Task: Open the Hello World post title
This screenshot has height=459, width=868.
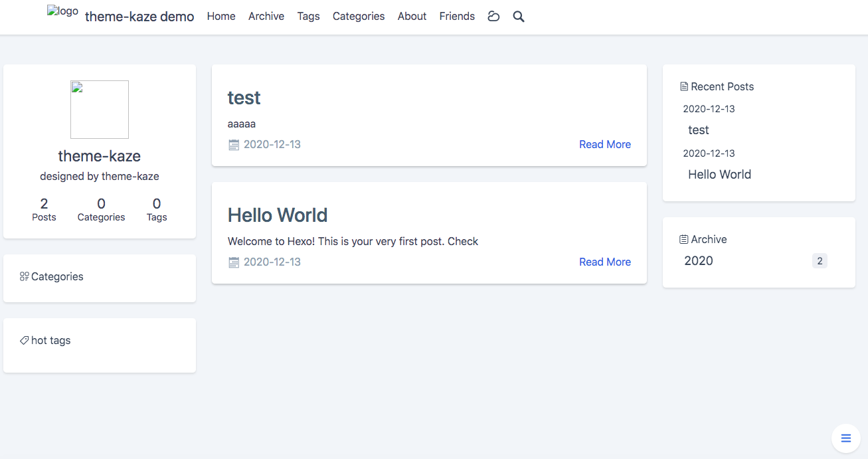Action: click(x=278, y=215)
